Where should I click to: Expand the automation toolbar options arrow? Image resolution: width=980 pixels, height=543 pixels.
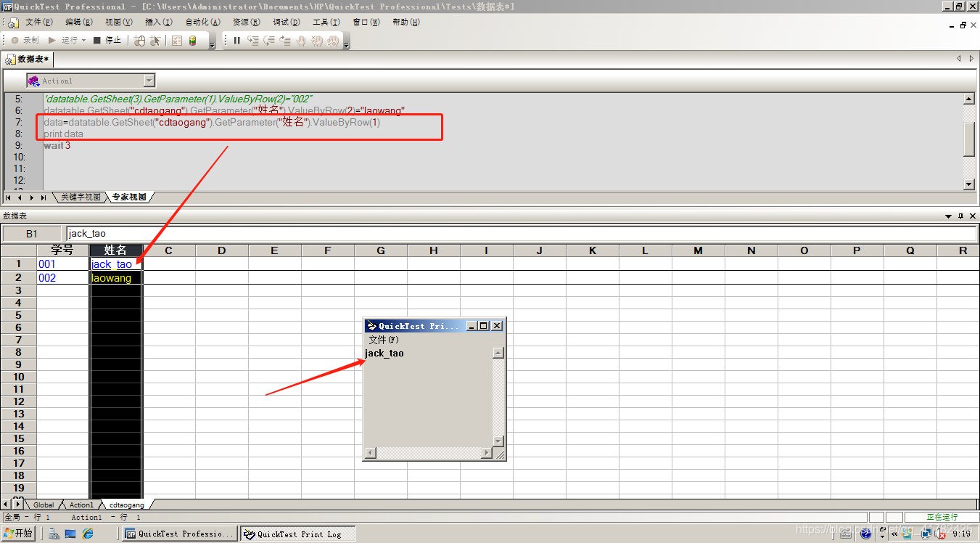213,44
